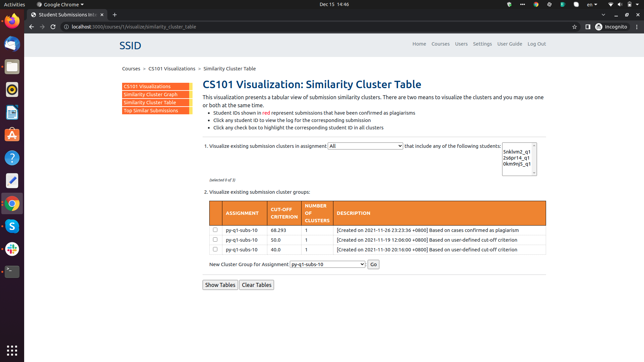Open the Files app from the dock
The image size is (644, 362).
click(x=12, y=67)
